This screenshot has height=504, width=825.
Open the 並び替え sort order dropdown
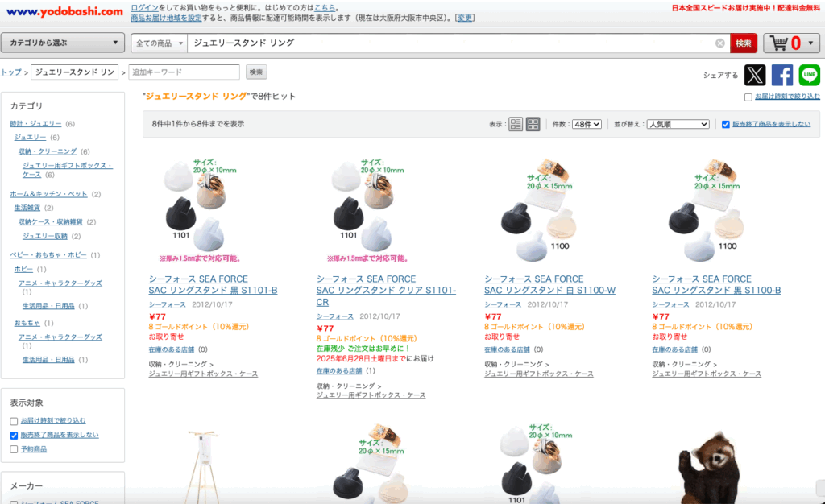(678, 125)
